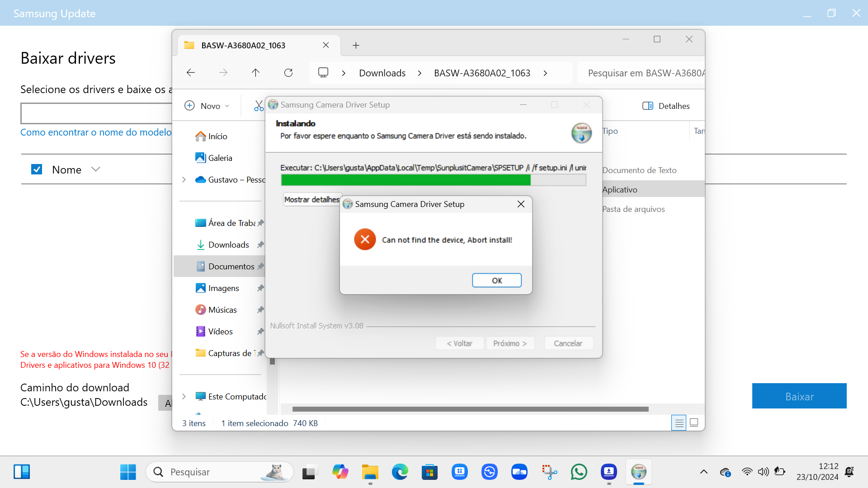Viewport: 868px width, 488px height.
Task: Refresh the Explorer folder view
Action: 288,73
